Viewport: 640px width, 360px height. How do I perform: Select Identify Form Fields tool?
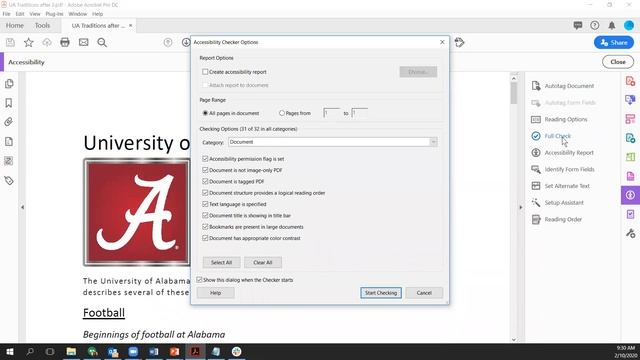pos(563,169)
